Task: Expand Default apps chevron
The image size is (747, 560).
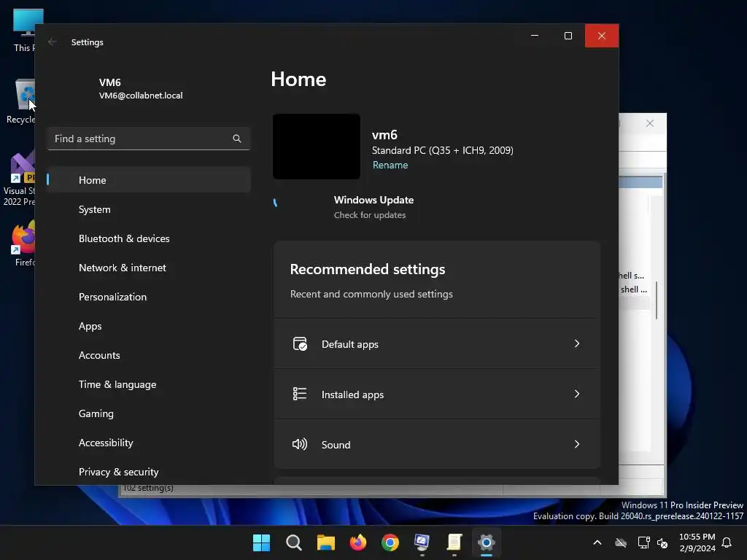Action: (576, 343)
